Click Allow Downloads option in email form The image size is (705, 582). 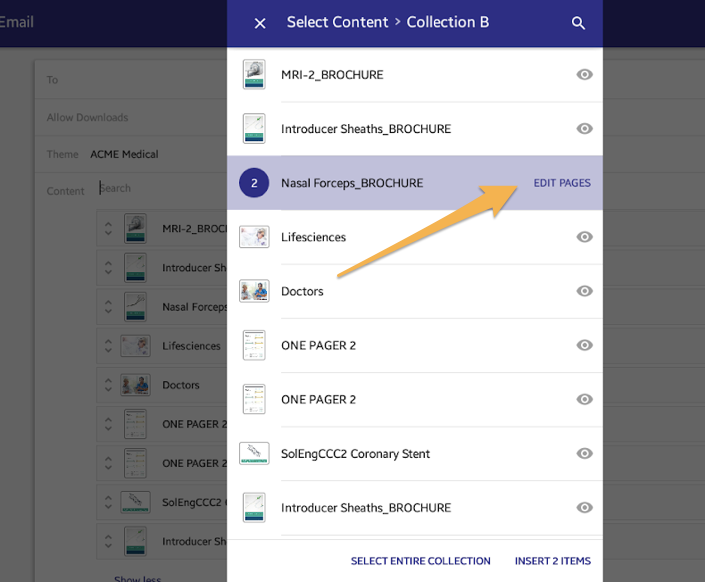pos(87,117)
